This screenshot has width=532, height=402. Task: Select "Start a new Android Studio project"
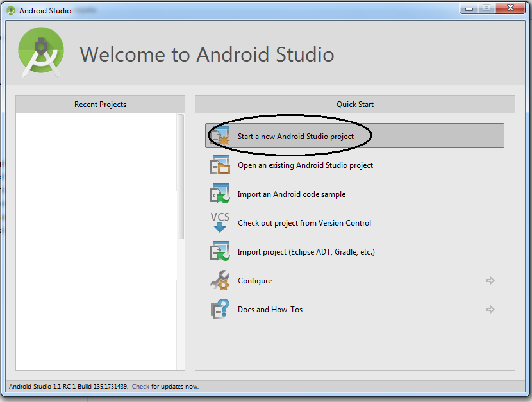[295, 137]
